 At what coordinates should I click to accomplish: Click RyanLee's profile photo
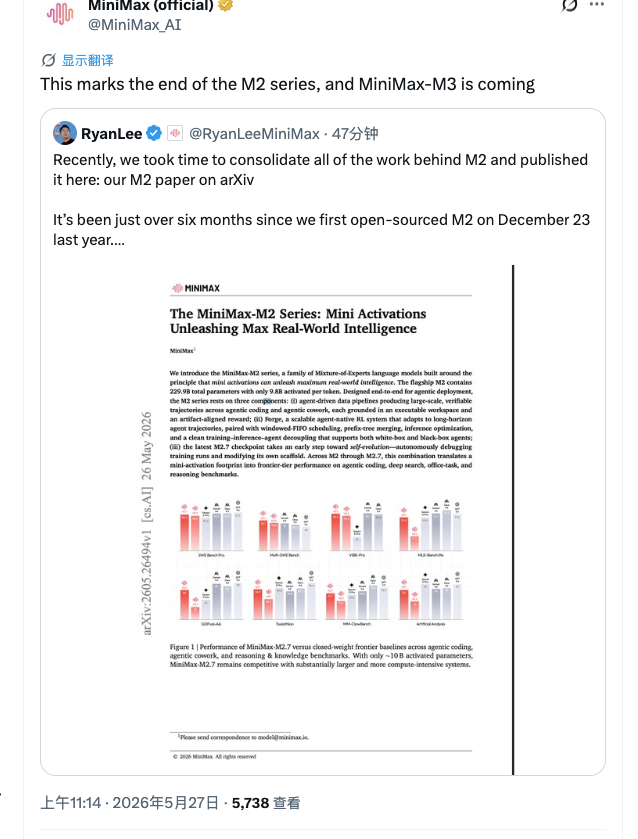pos(65,133)
